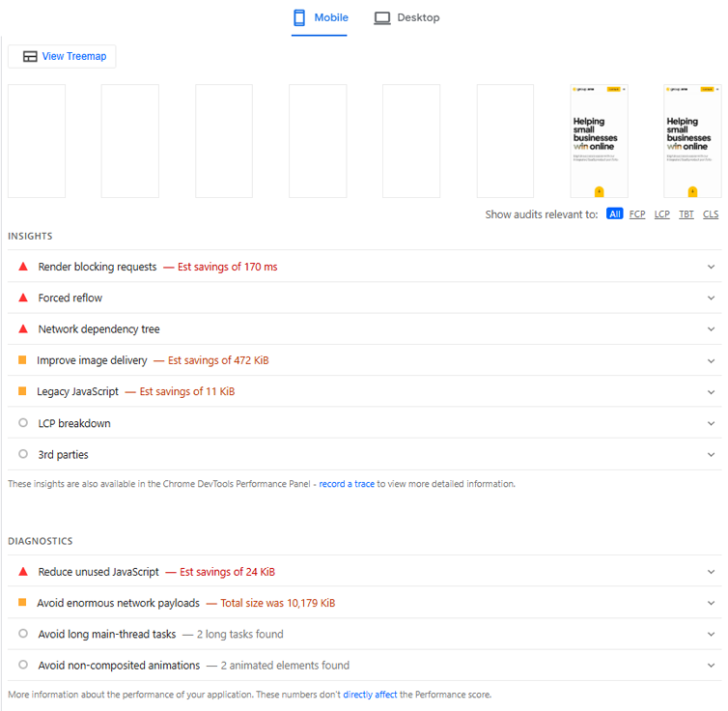
Task: Click the View Treemap button
Action: [x=63, y=56]
